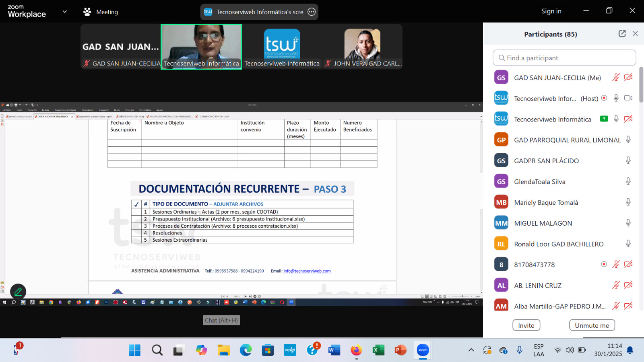Click the Invite button
This screenshot has width=644, height=362.
(x=526, y=325)
